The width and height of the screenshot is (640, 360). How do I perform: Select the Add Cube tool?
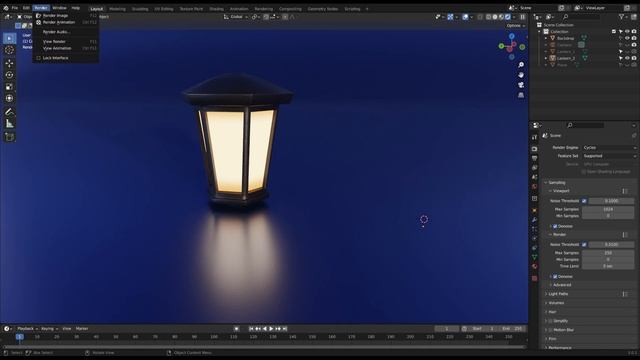(x=9, y=137)
